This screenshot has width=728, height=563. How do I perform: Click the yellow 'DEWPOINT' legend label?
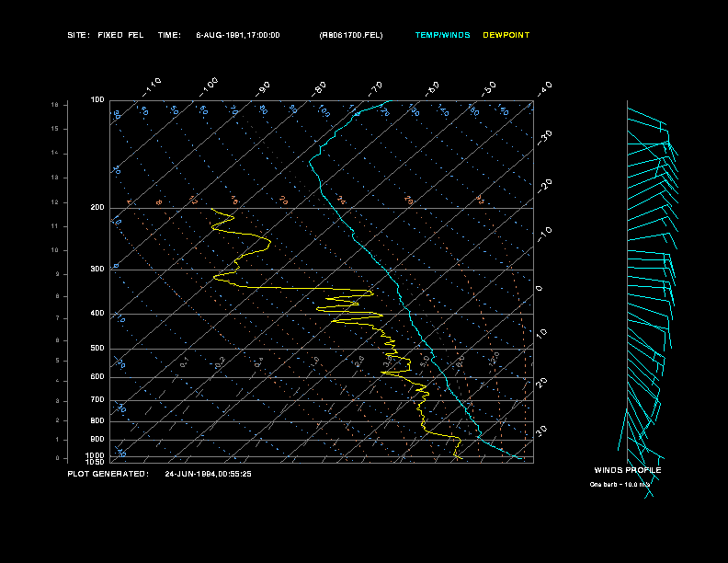coord(506,35)
